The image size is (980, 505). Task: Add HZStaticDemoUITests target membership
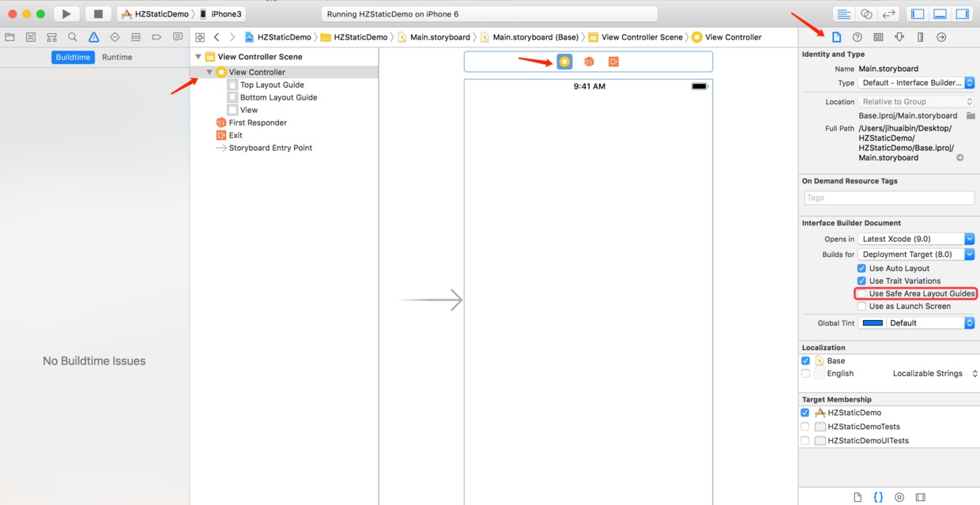[x=805, y=440]
